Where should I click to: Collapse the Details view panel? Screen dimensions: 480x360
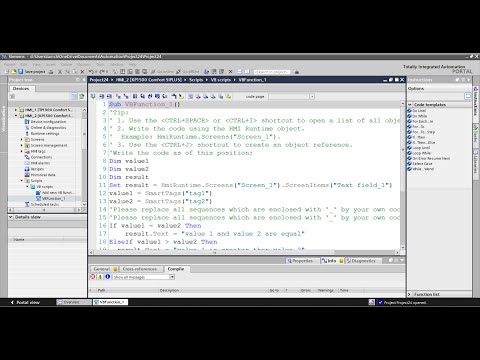[x=11, y=217]
